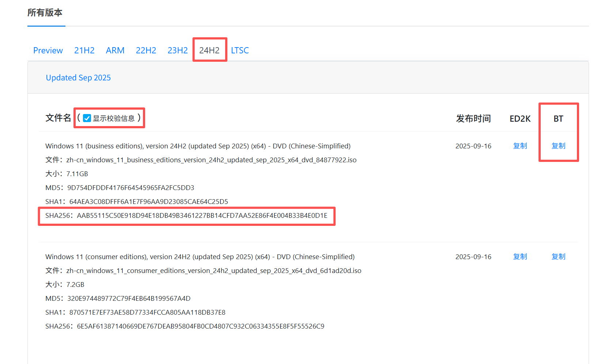Switch to the Preview tab
Viewport: 612px width, 364px height.
tap(48, 50)
